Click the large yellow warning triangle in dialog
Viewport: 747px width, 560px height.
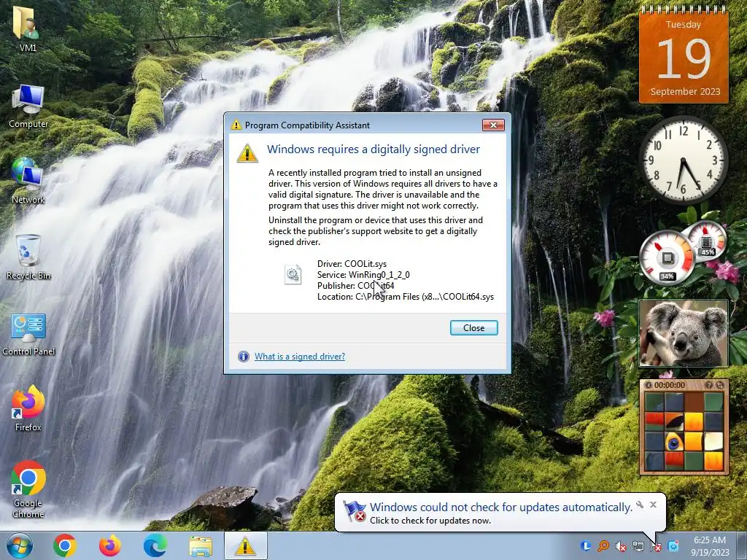coord(247,152)
